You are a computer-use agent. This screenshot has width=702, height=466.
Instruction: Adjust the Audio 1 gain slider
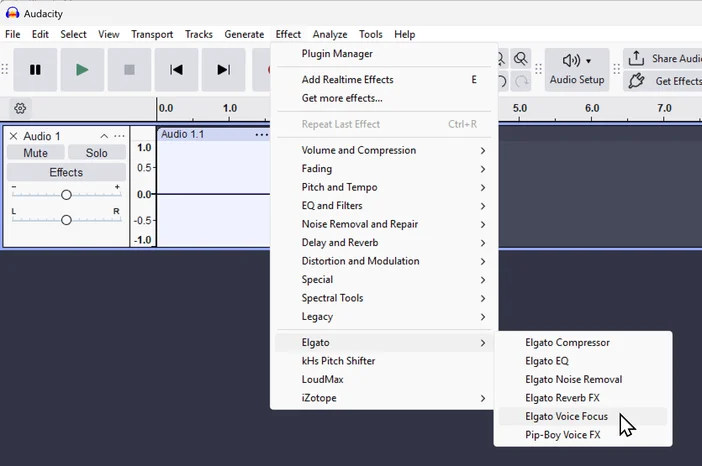[x=66, y=195]
